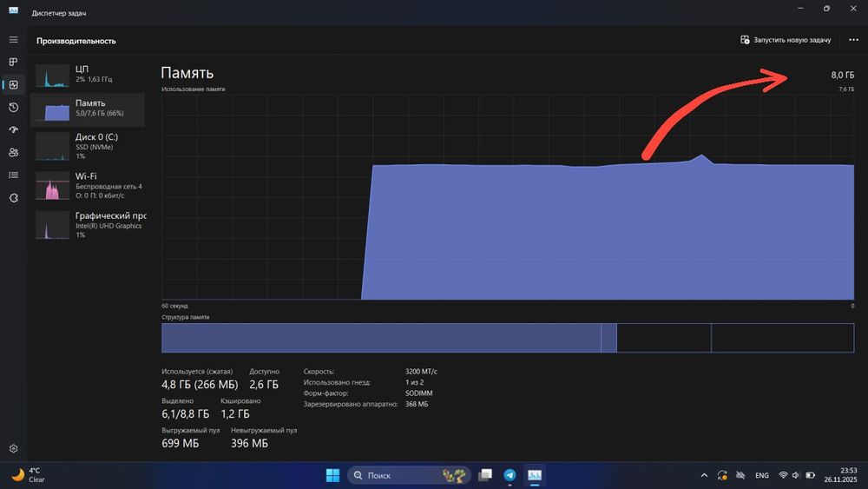
Task: Open Task Manager settings gear
Action: 13,448
